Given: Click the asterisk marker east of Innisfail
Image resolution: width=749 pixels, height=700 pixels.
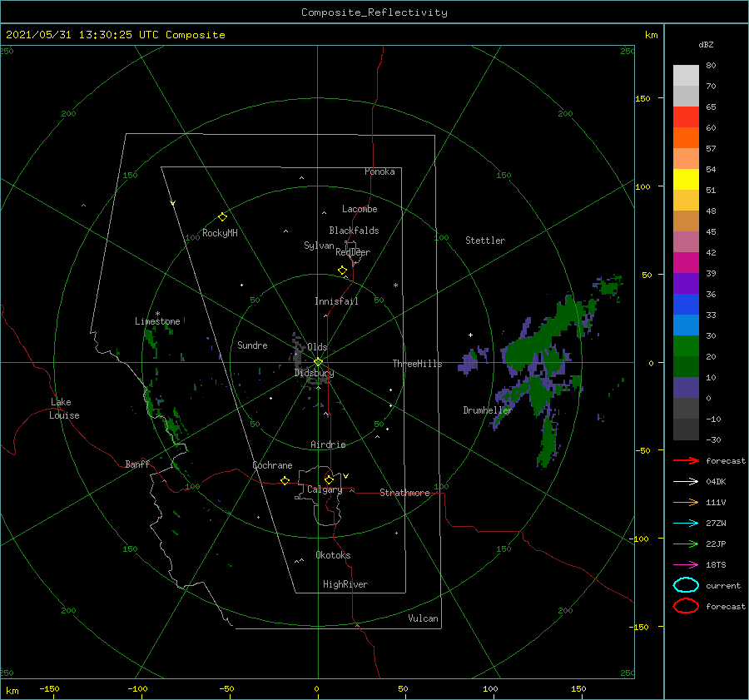Looking at the screenshot, I should pyautogui.click(x=395, y=285).
